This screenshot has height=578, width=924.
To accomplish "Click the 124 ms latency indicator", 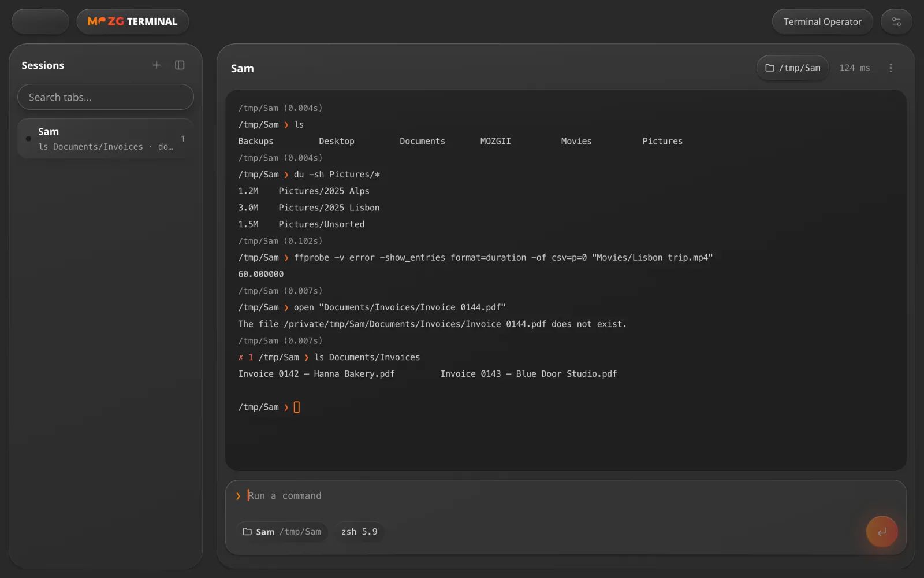I will (x=855, y=68).
